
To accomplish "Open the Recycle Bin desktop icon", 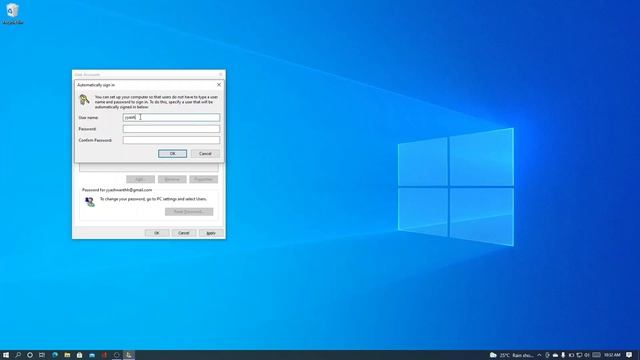I will (12, 13).
